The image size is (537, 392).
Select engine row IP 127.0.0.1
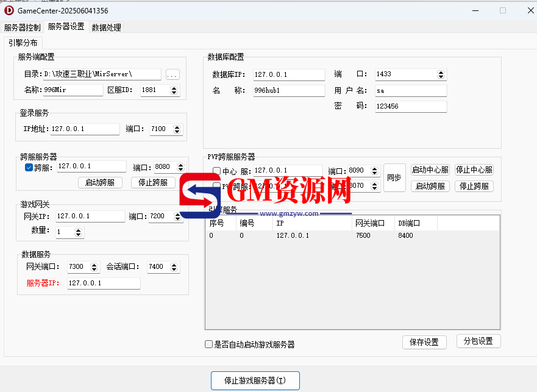tap(293, 236)
